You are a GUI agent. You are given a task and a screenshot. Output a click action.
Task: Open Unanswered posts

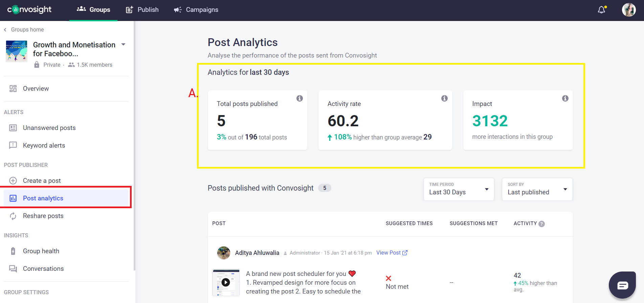[x=66, y=128]
